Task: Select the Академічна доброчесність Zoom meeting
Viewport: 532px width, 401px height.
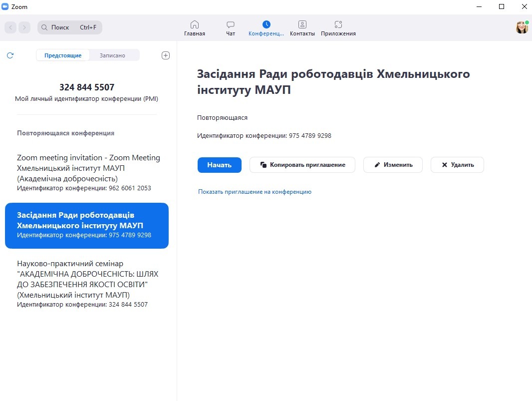Action: click(88, 172)
